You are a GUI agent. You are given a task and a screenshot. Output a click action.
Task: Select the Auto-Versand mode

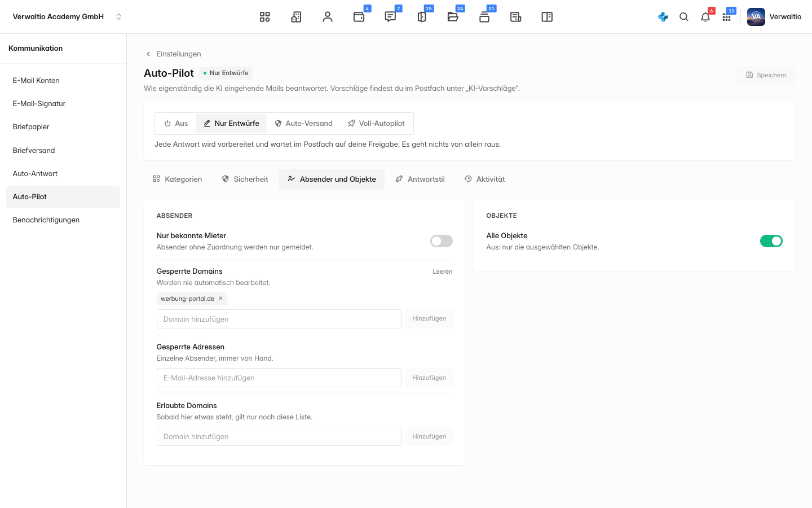[303, 124]
